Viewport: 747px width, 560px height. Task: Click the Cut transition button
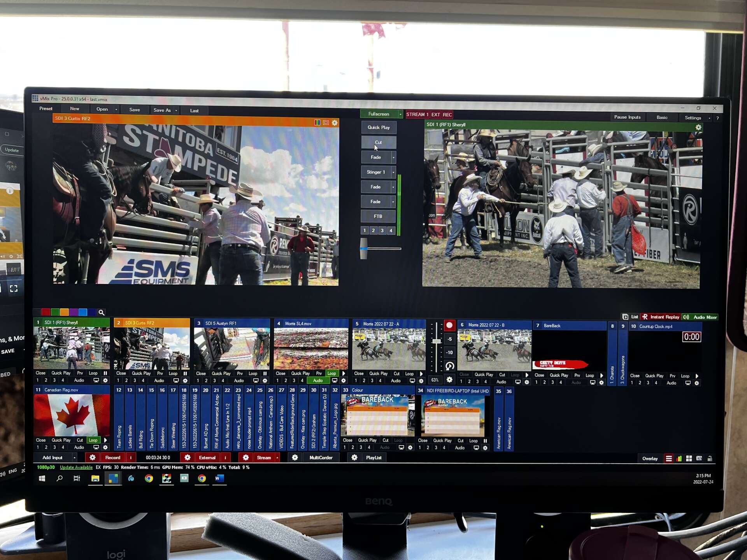pyautogui.click(x=378, y=142)
